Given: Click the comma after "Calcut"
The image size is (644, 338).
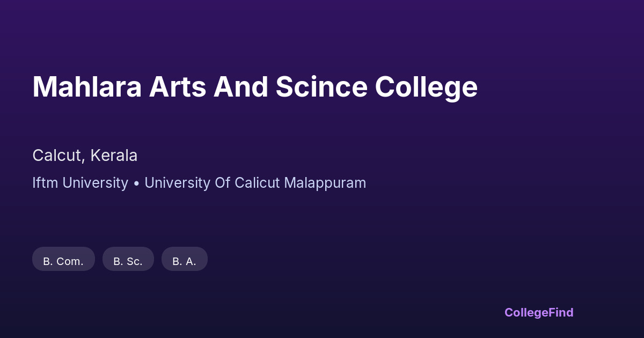Looking at the screenshot, I should pos(83,160).
